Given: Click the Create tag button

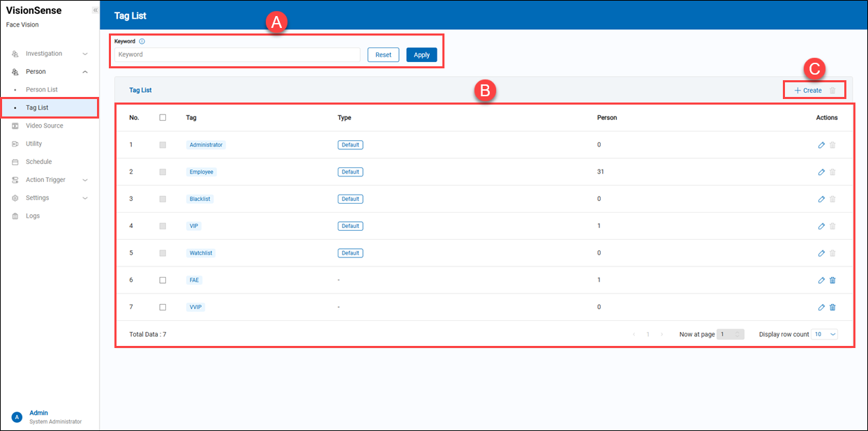Looking at the screenshot, I should click(x=808, y=91).
